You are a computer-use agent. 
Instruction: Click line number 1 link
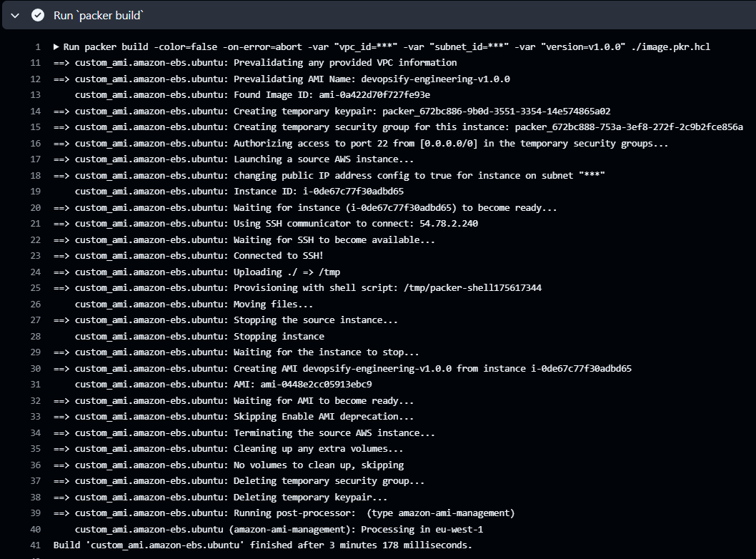(38, 46)
